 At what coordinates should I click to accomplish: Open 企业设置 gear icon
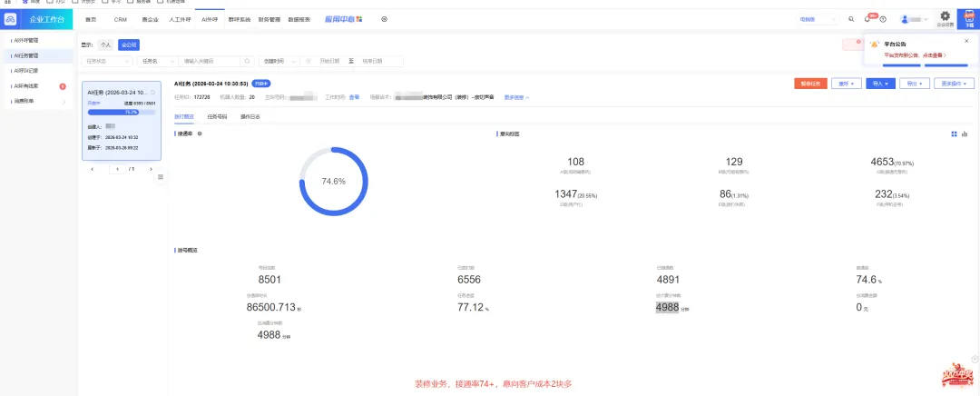coord(945,18)
